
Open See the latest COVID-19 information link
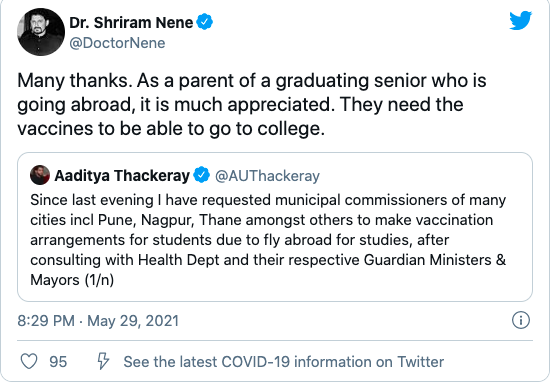284,362
